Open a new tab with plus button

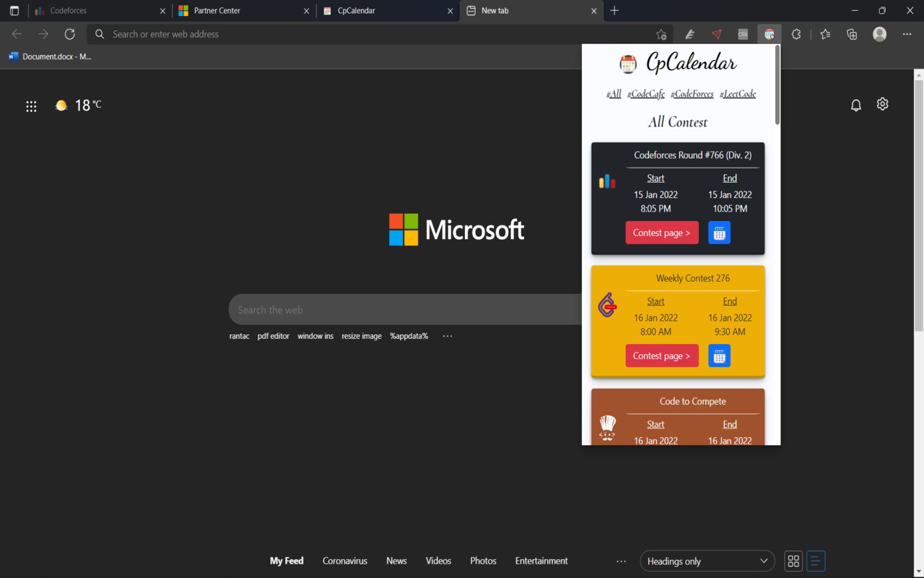[x=614, y=11]
